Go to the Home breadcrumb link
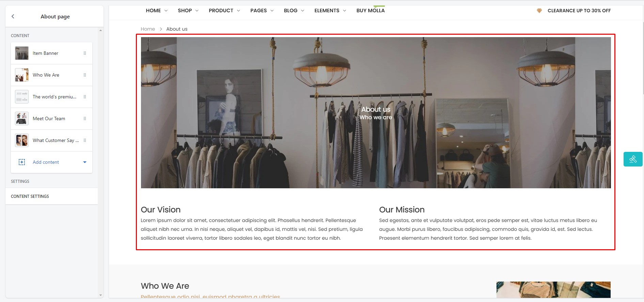The image size is (644, 302). click(x=148, y=29)
